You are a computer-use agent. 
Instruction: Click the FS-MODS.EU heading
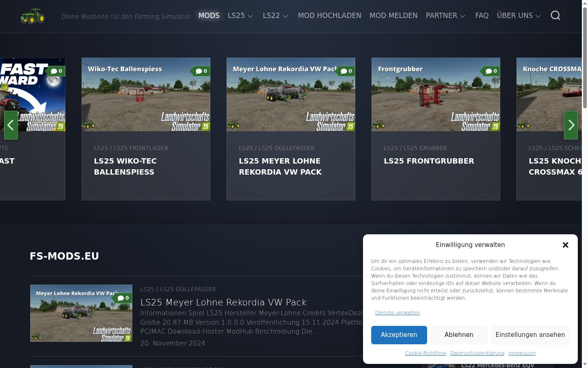(65, 256)
